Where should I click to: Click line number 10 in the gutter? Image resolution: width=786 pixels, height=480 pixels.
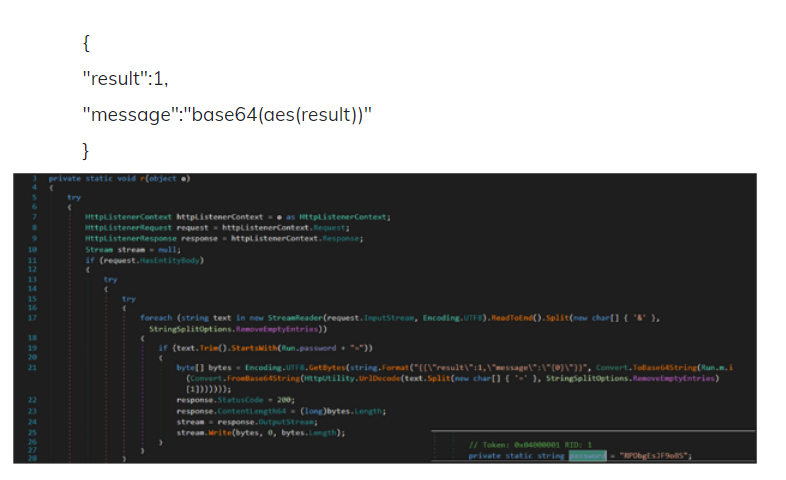click(x=32, y=250)
